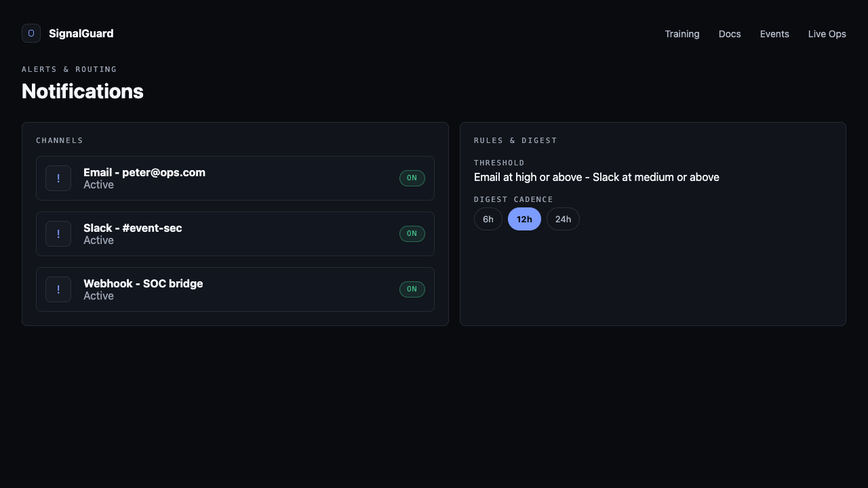Click the SignalGuard brand name
Screen dimensions: 868x488
pos(81,33)
